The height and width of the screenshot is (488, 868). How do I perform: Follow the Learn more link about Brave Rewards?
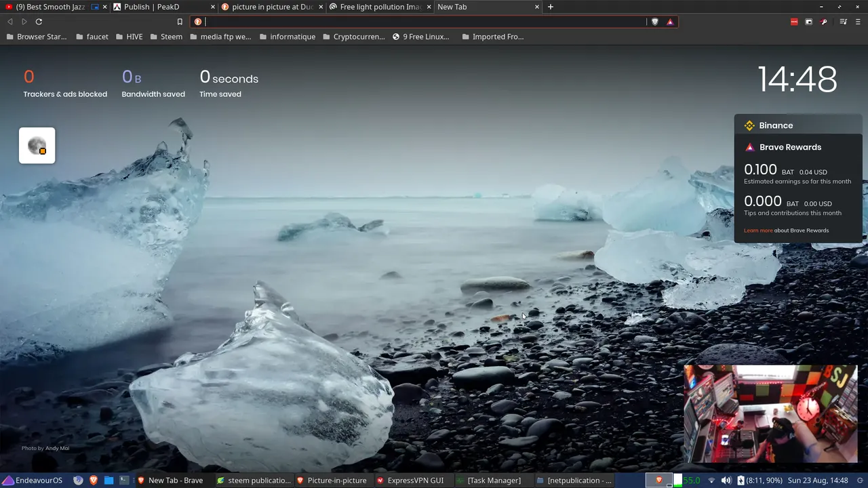coord(758,230)
